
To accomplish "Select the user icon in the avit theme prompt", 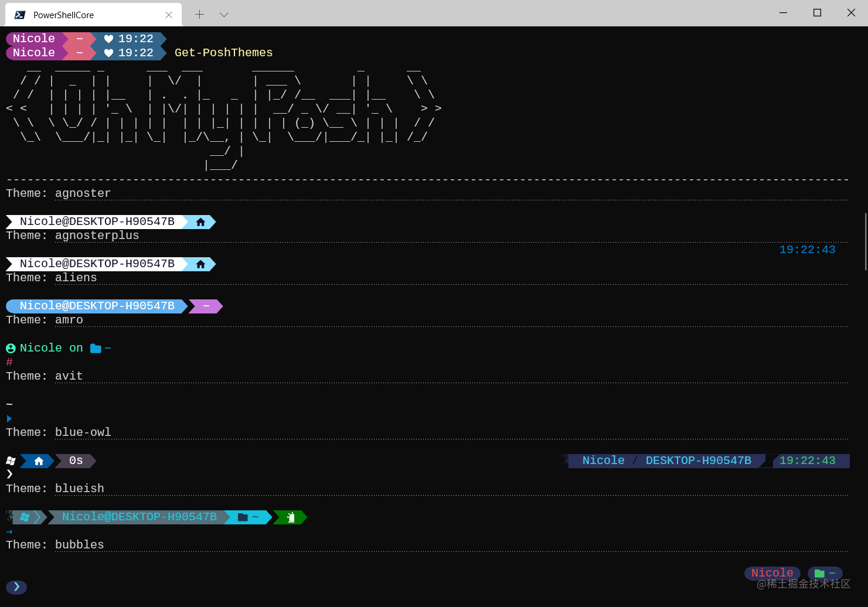I will 11,347.
